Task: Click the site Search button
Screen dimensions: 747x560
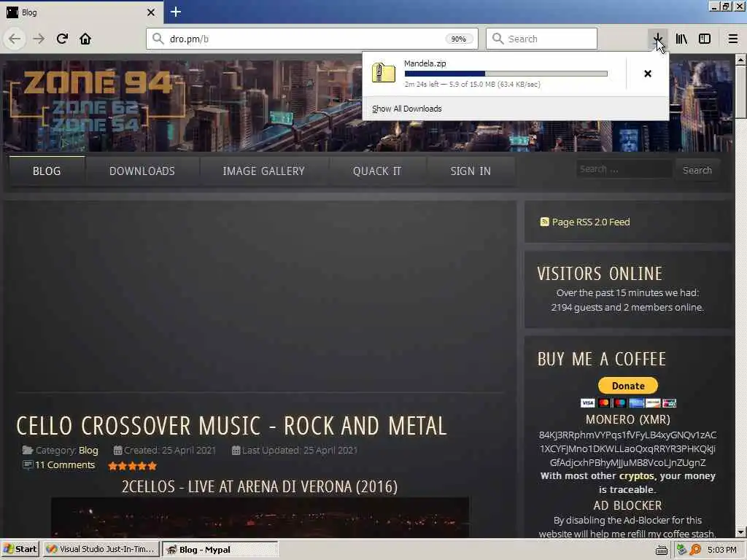Action: (697, 170)
